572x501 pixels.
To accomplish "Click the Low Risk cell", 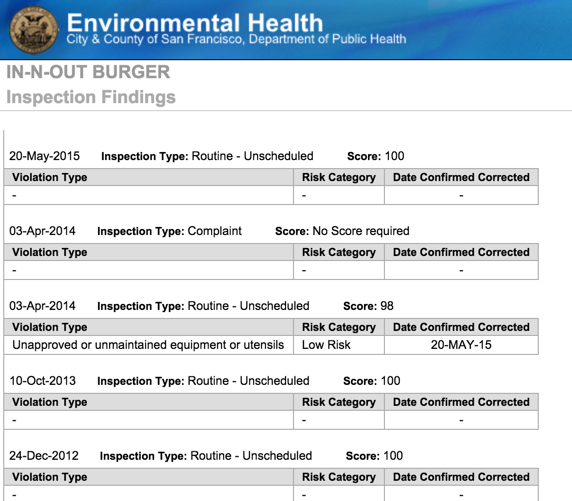I will point(339,345).
